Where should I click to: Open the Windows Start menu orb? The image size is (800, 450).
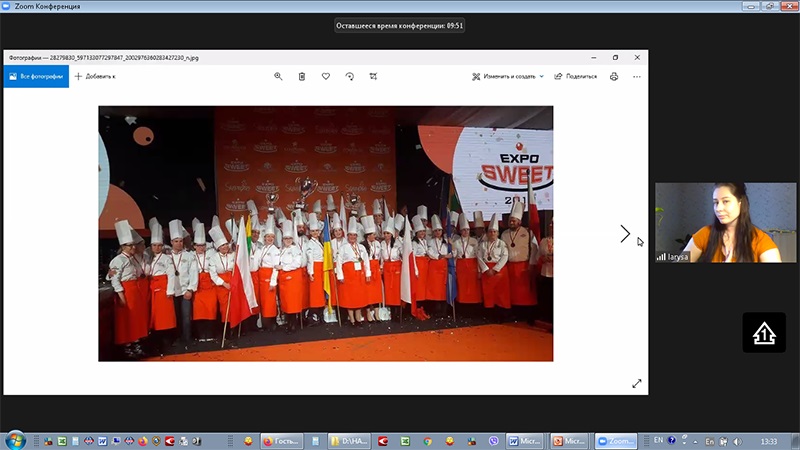coord(15,440)
